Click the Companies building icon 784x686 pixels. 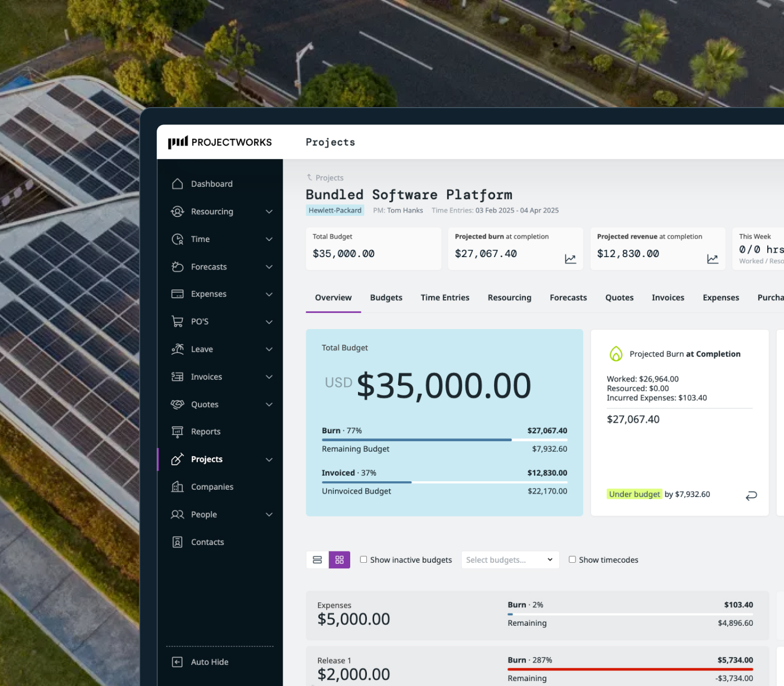click(x=177, y=487)
